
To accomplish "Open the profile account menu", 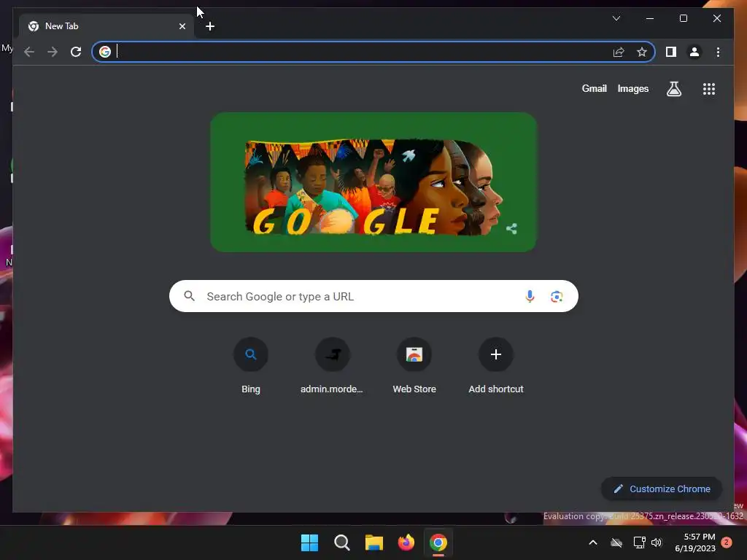I will (x=694, y=52).
